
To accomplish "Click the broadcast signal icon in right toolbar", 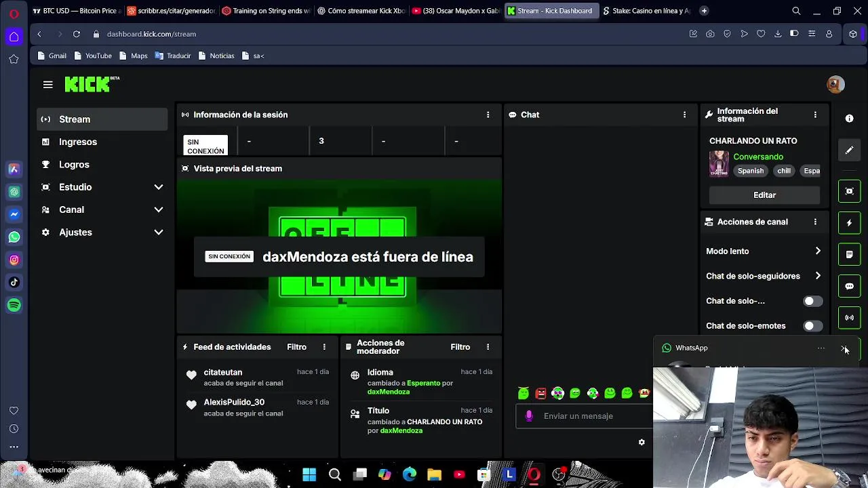I will click(x=849, y=317).
